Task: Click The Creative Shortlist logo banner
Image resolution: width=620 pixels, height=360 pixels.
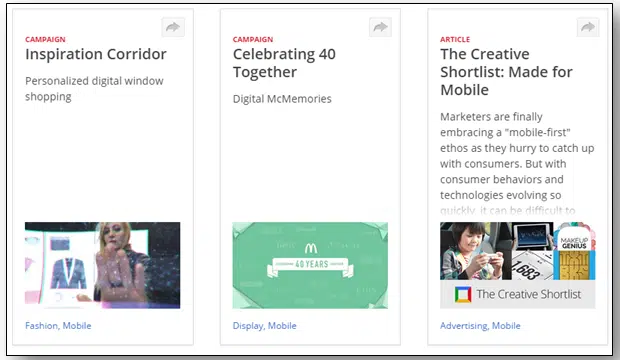Action: (x=518, y=294)
